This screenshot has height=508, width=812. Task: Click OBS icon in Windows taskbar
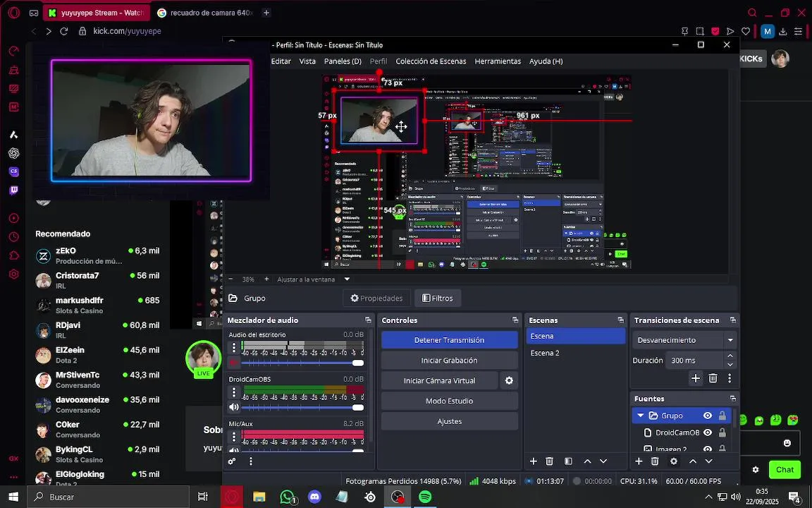398,497
